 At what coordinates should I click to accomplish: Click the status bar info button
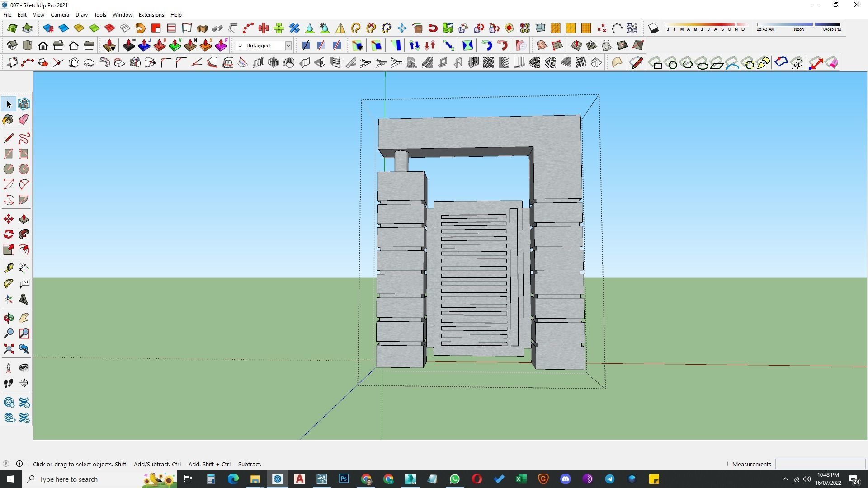pos(19,464)
